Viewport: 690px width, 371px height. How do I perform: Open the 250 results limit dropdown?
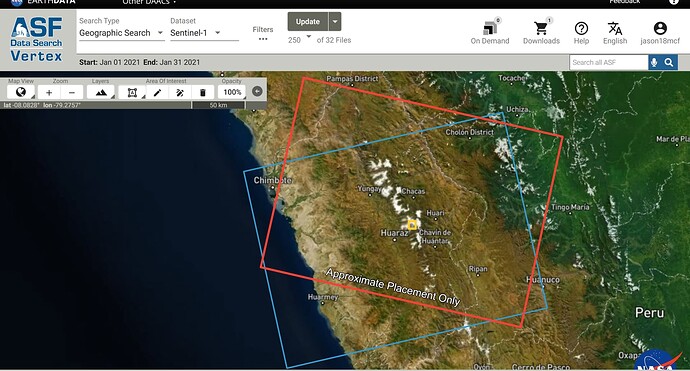coord(299,40)
